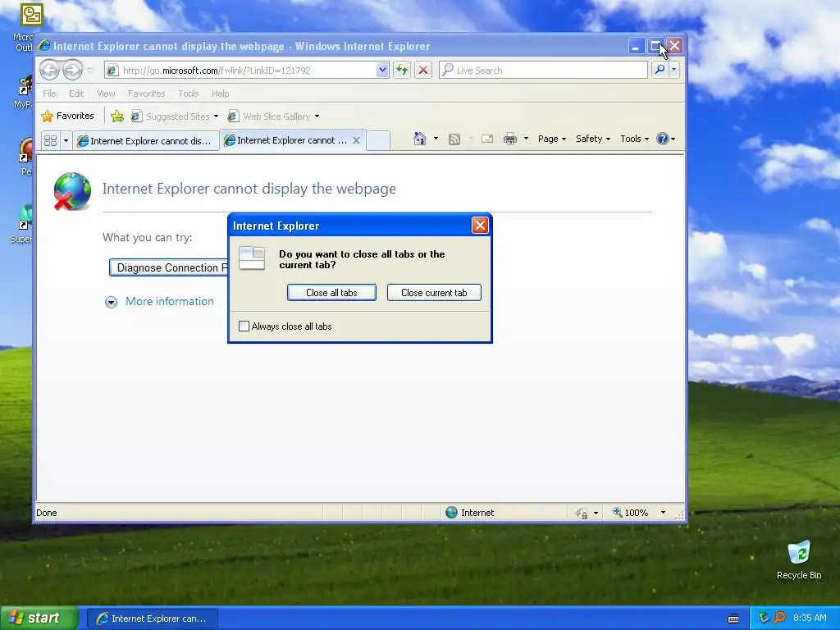Open the zoom level dropdown arrow
The height and width of the screenshot is (630, 840).
(663, 513)
